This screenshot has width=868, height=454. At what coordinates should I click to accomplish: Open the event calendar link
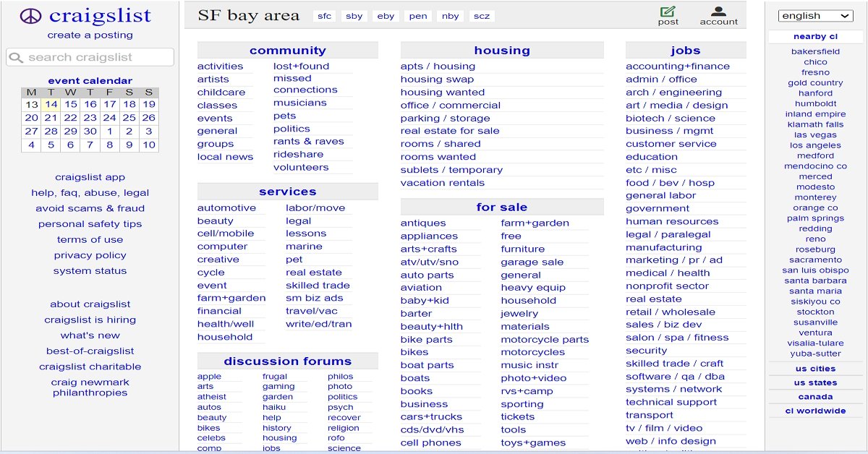90,81
